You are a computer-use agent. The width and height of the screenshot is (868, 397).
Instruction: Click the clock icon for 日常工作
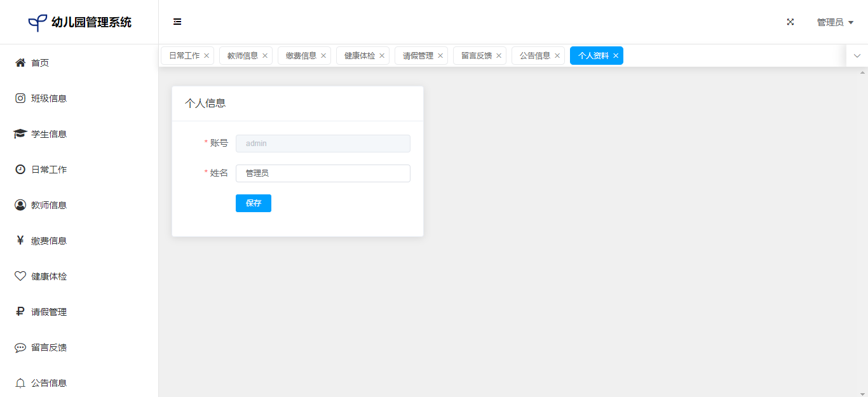(x=20, y=170)
